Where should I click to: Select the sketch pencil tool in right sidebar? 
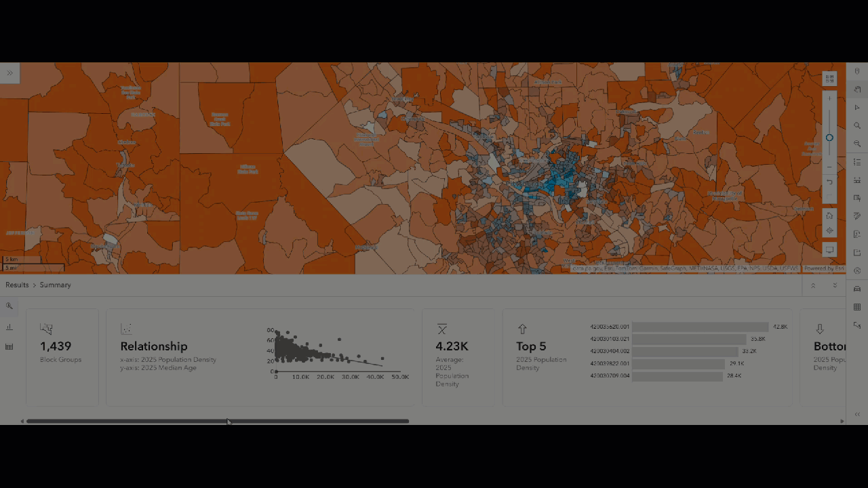856,216
